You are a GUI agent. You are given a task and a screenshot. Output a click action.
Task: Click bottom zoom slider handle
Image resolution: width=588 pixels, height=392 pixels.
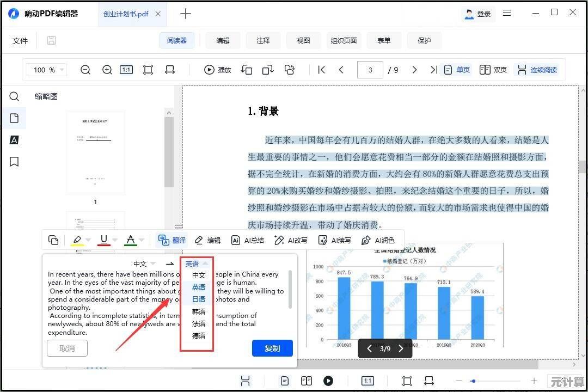[x=473, y=381]
